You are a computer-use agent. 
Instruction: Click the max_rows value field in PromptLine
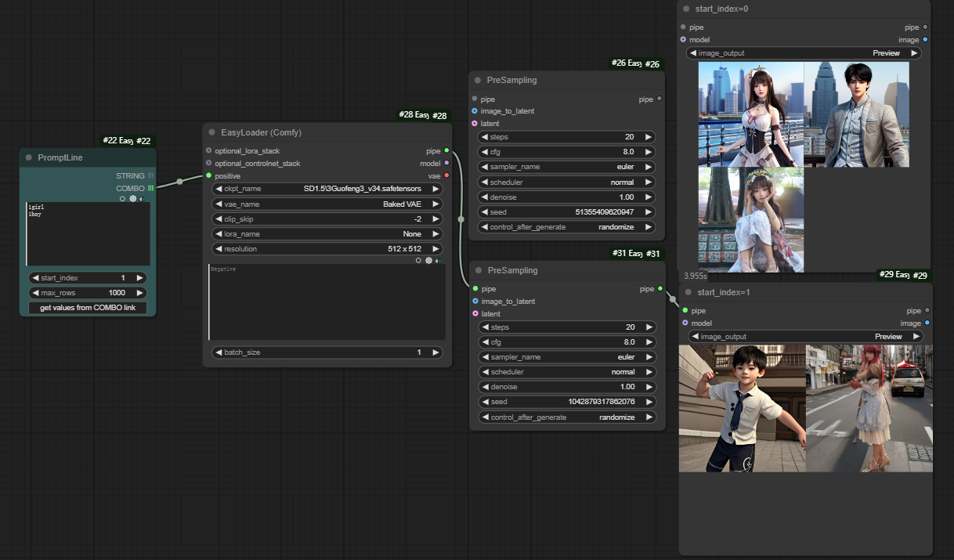click(88, 293)
